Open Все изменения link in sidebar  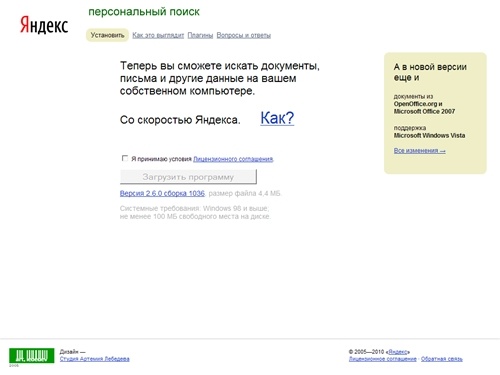pyautogui.click(x=419, y=151)
